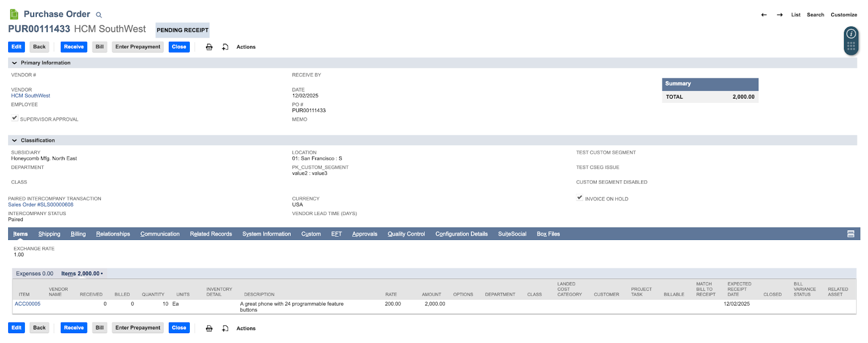Click the search magnifier beside Purchase Order title
Screen dimensions: 868x343
(99, 15)
